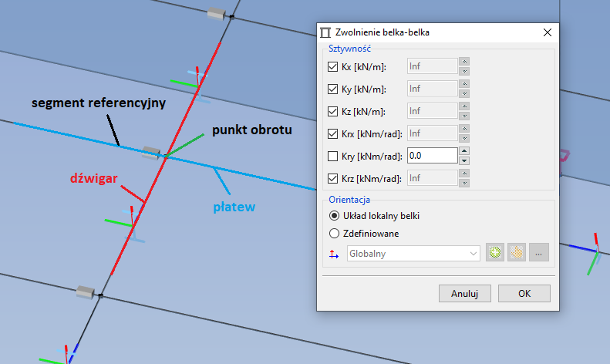Click the 'Ky [kN/m]:' label
610x364 pixels.
point(364,89)
